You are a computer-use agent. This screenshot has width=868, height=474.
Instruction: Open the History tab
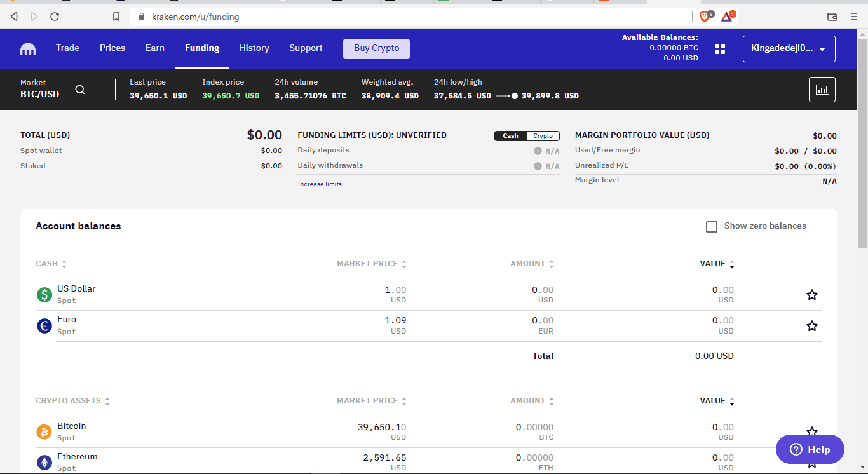coord(254,48)
